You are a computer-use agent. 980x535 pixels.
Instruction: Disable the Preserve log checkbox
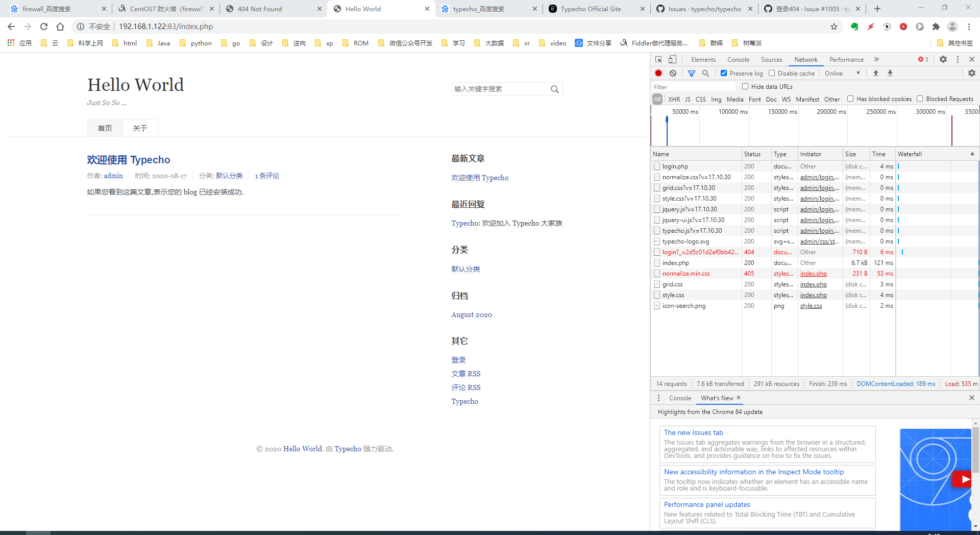[x=724, y=73]
